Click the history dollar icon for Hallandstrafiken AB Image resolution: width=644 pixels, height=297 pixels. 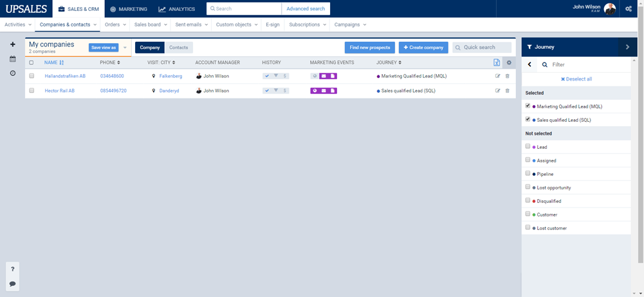[284, 76]
